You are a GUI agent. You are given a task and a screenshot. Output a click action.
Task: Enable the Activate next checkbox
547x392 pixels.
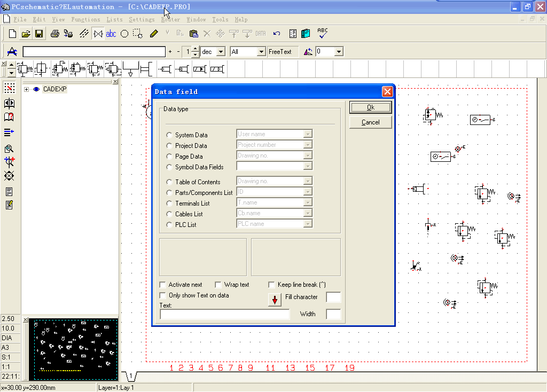(162, 285)
